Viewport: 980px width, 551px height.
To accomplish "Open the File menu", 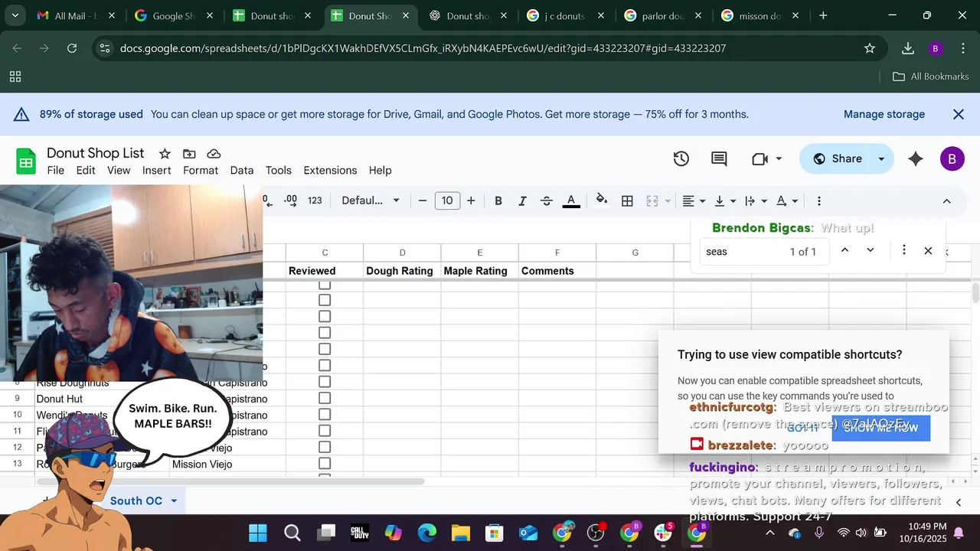I will point(56,170).
